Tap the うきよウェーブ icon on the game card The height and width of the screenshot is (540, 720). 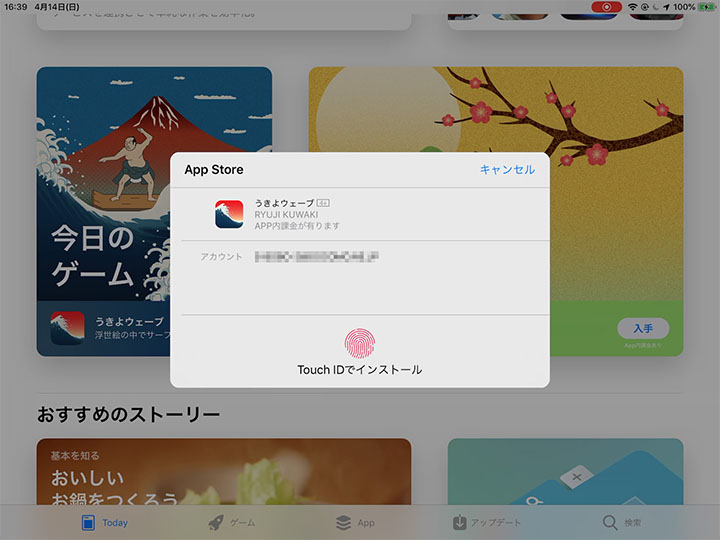68,328
